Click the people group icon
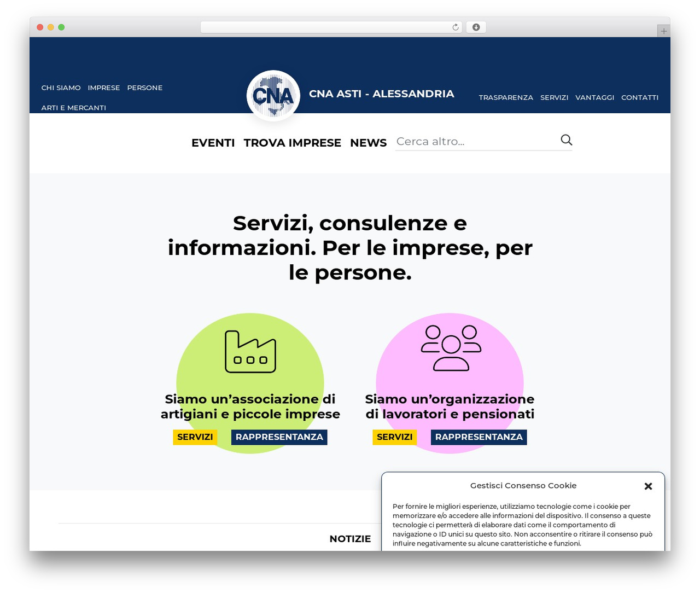The width and height of the screenshot is (700, 593). [x=451, y=348]
